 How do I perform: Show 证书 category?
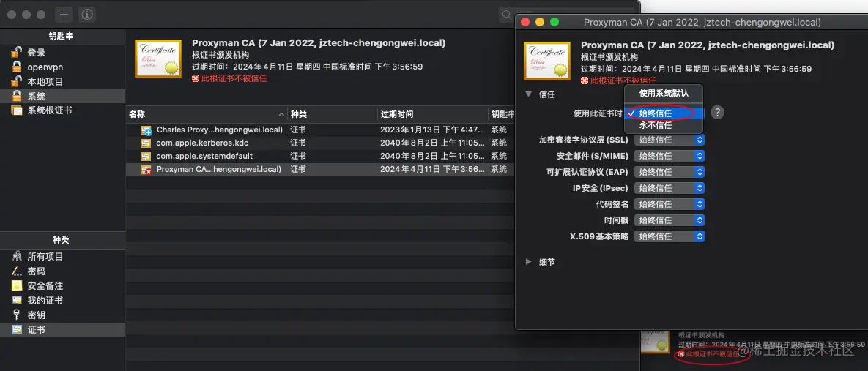click(62, 329)
